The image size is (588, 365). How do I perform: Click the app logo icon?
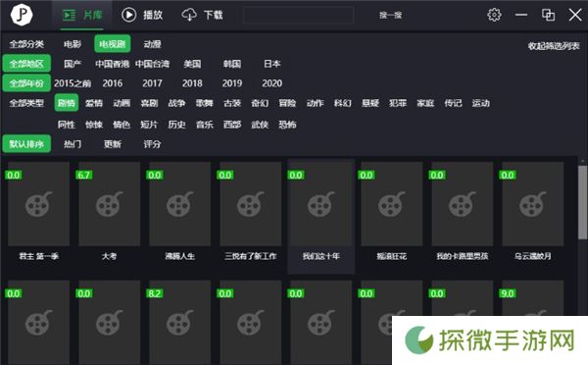(22, 15)
